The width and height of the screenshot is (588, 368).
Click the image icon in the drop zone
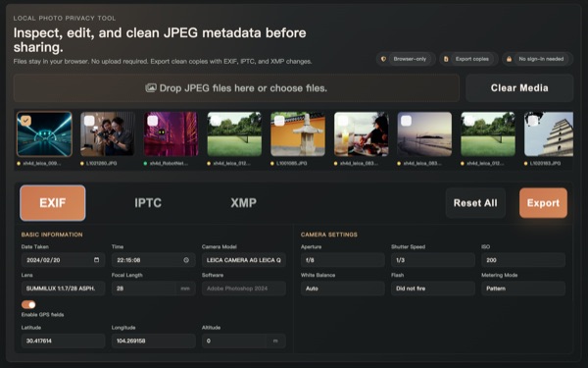point(151,88)
